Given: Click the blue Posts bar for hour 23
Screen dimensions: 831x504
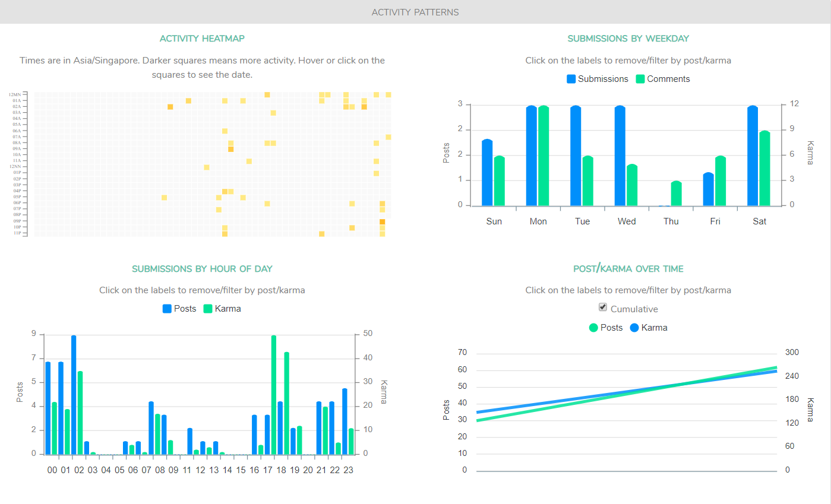Looking at the screenshot, I should point(345,421).
